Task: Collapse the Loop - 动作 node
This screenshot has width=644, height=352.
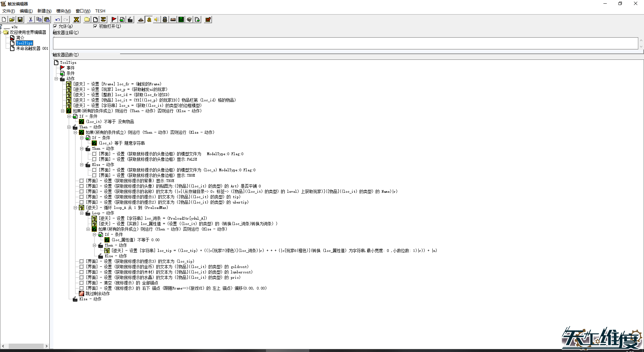Action: tap(82, 213)
